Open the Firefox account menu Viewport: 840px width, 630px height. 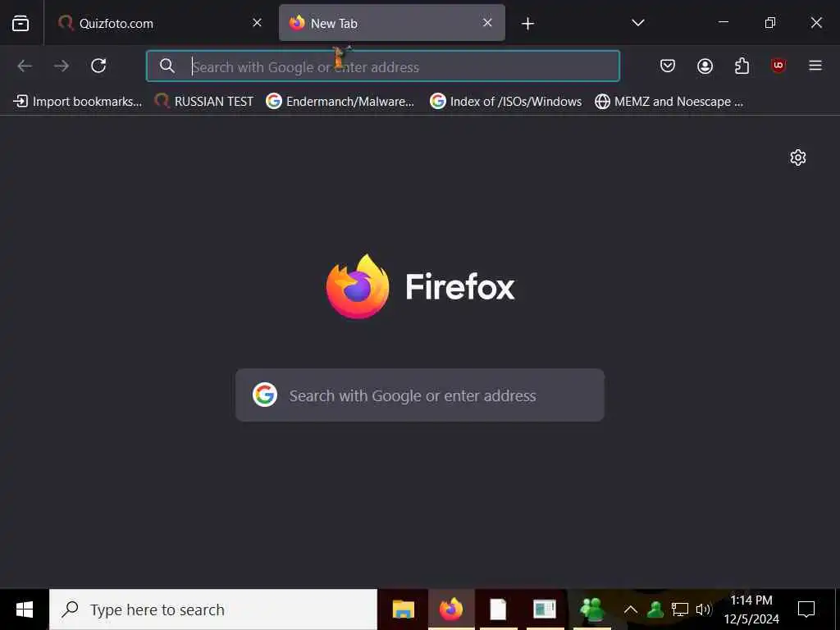point(705,66)
